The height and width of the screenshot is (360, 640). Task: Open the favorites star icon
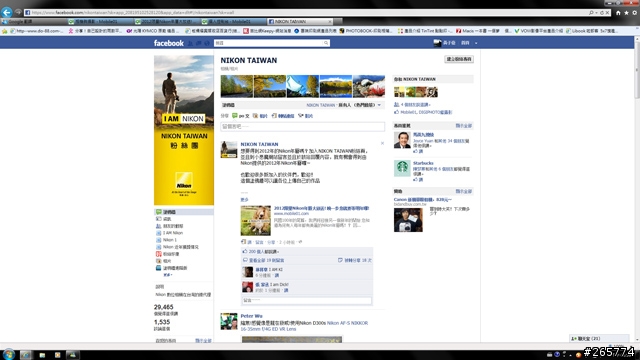click(626, 13)
